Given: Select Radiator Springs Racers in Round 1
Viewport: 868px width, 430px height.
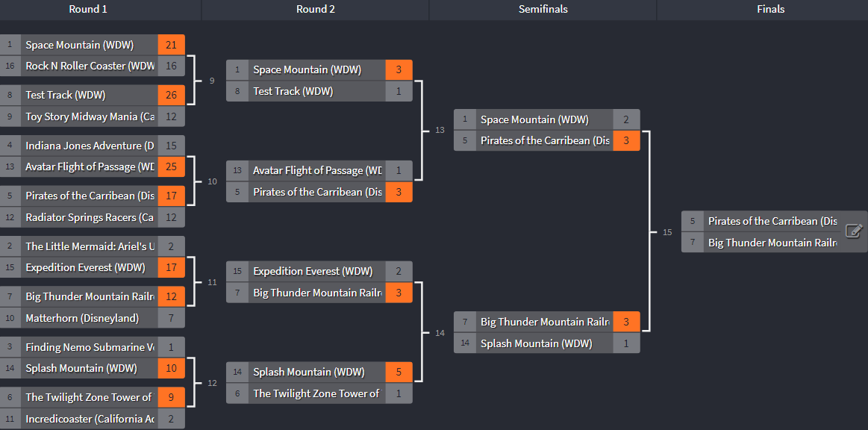Looking at the screenshot, I should point(90,217).
